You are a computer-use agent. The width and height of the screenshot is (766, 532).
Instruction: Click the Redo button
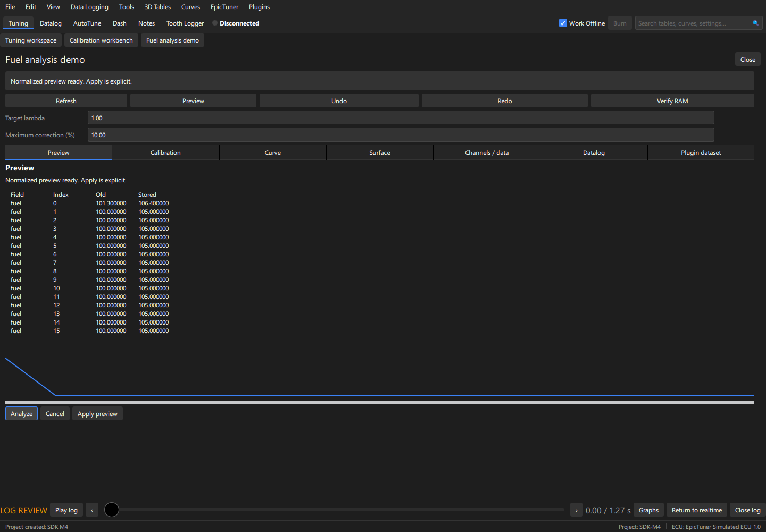(x=505, y=101)
